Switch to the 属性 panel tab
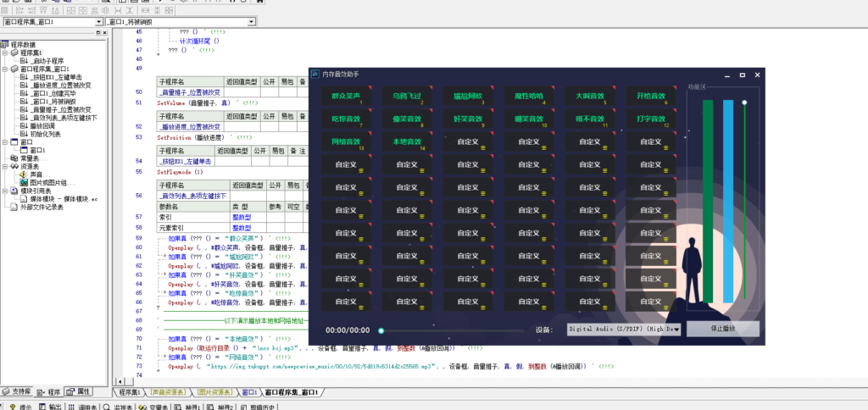The width and height of the screenshot is (868, 410). coord(81,391)
